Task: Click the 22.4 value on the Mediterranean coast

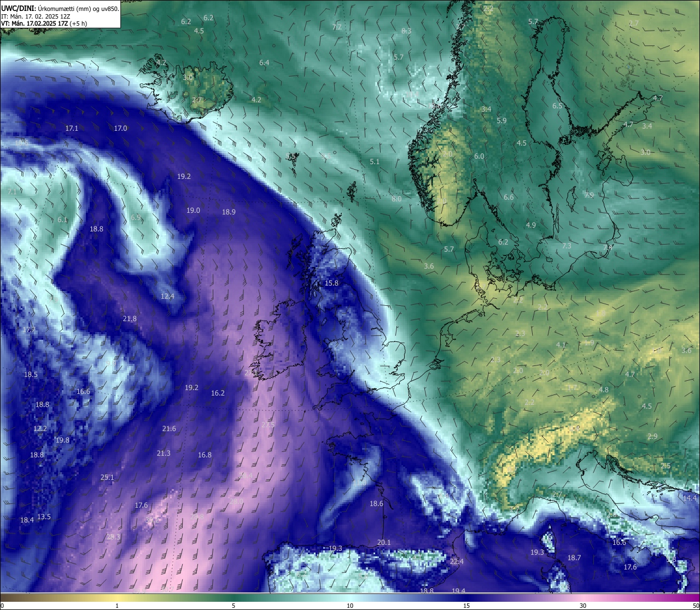Action: click(x=457, y=561)
